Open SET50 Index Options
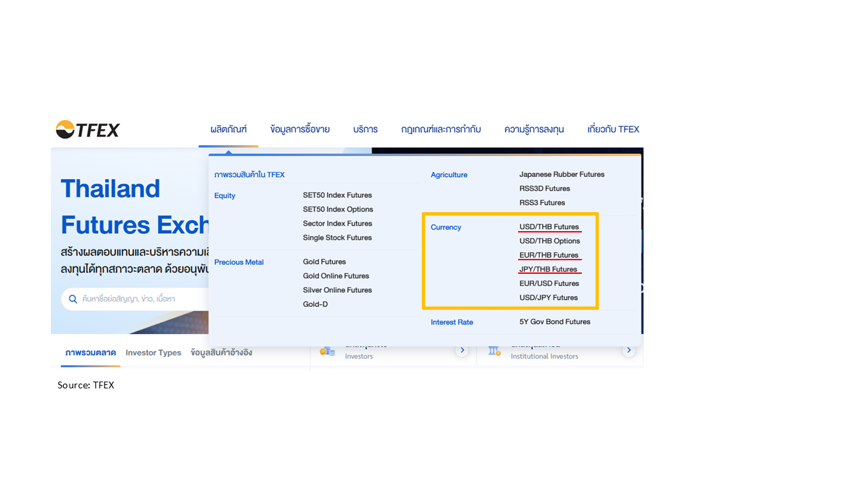This screenshot has width=868, height=488. pos(338,209)
